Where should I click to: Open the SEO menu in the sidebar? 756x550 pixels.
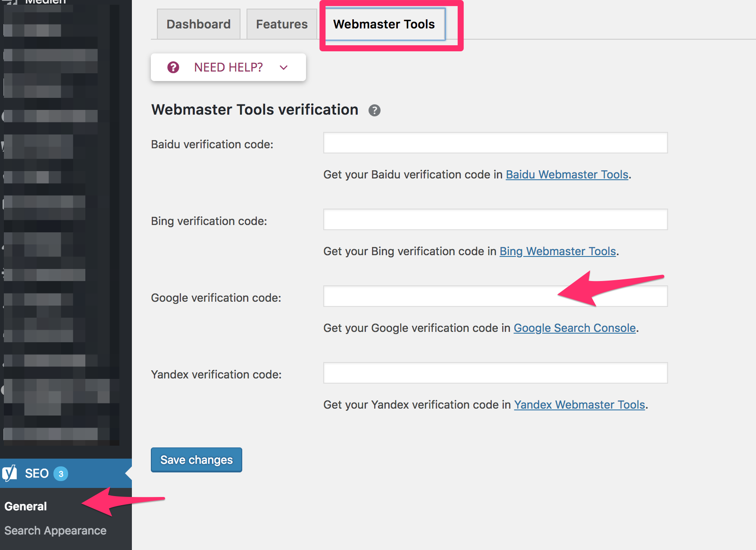tap(66, 473)
